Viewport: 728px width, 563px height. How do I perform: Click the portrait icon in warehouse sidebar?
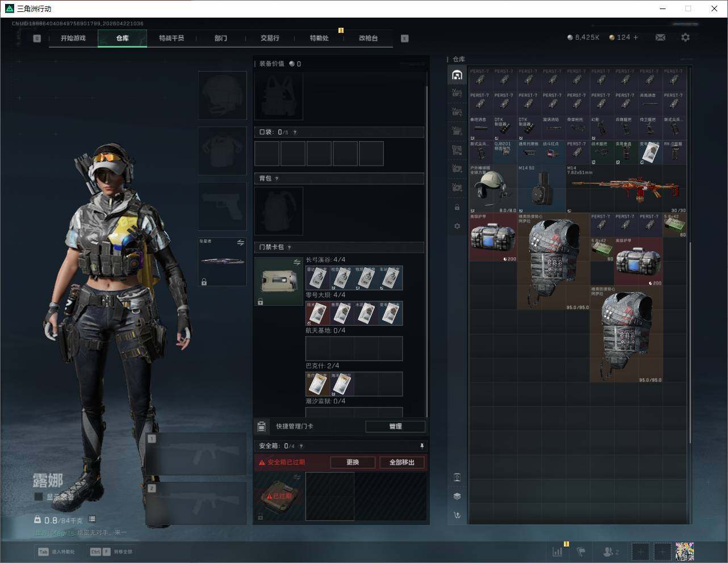pos(457,477)
